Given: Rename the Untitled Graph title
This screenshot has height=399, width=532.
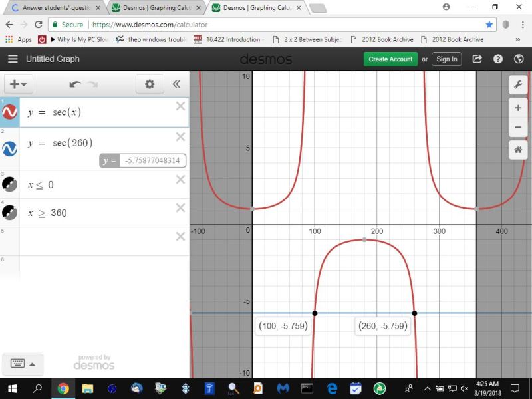Looking at the screenshot, I should coord(53,59).
